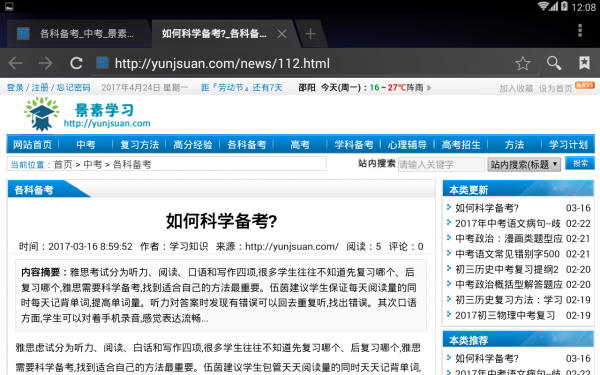Open 各科备考 navigation item

coord(246,145)
